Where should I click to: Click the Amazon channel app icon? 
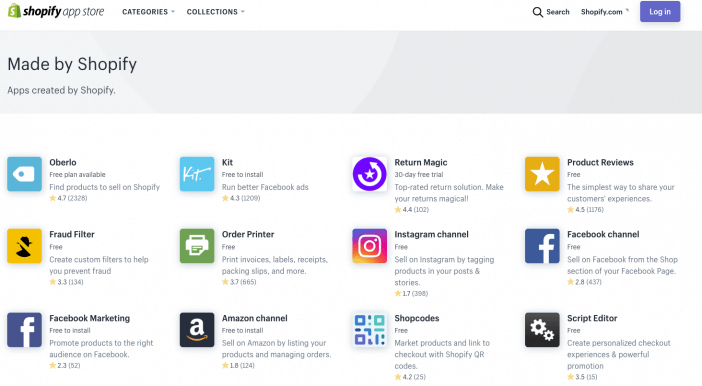click(197, 330)
